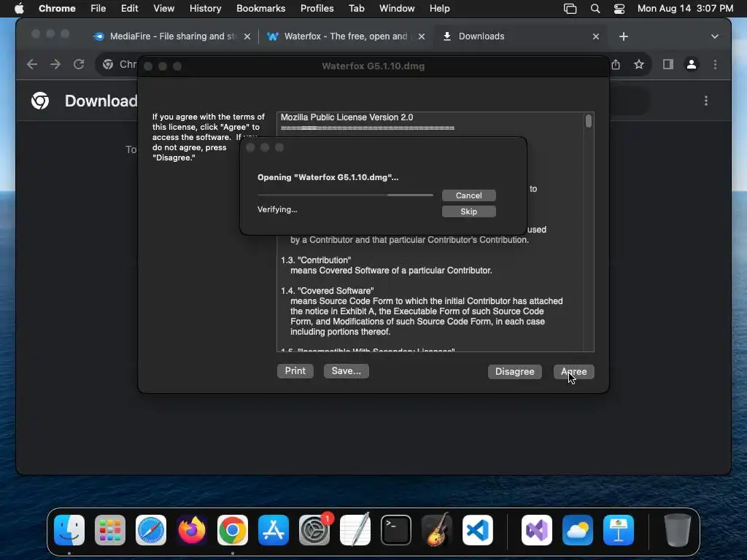Open the Chrome profile icon
Viewport: 747px width, 560px height.
(692, 64)
